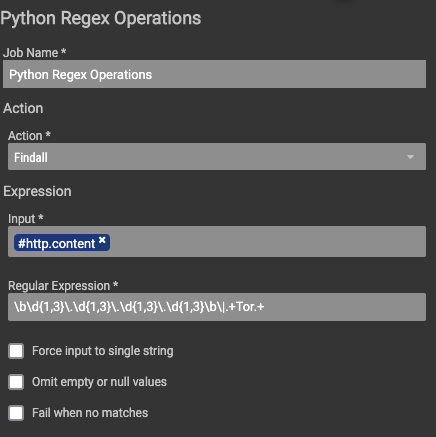
Task: Select the 'Fail when no matches' label text
Action: (x=90, y=413)
